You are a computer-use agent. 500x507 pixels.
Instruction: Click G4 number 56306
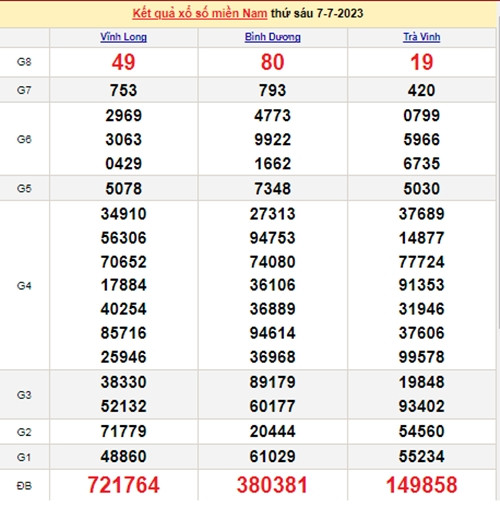[124, 238]
